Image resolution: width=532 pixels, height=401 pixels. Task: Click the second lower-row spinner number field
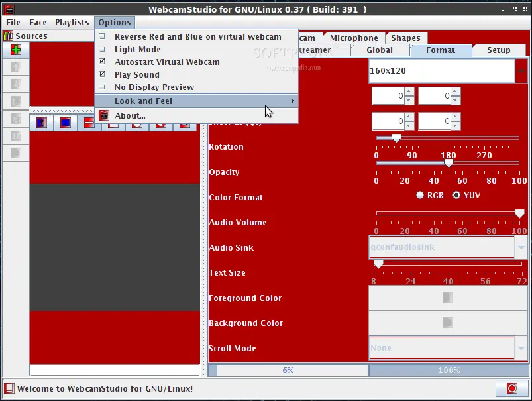click(435, 121)
